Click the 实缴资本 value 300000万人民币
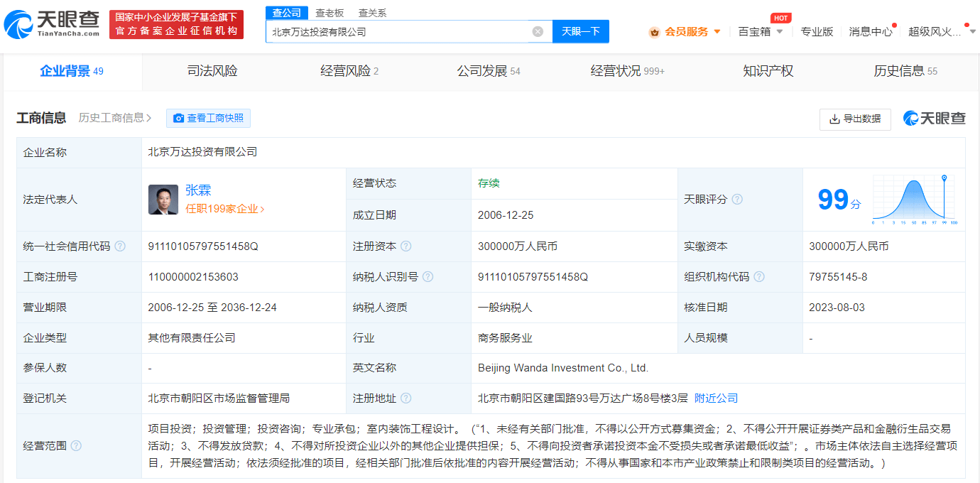Screen dimensions: 980x483 [849, 246]
